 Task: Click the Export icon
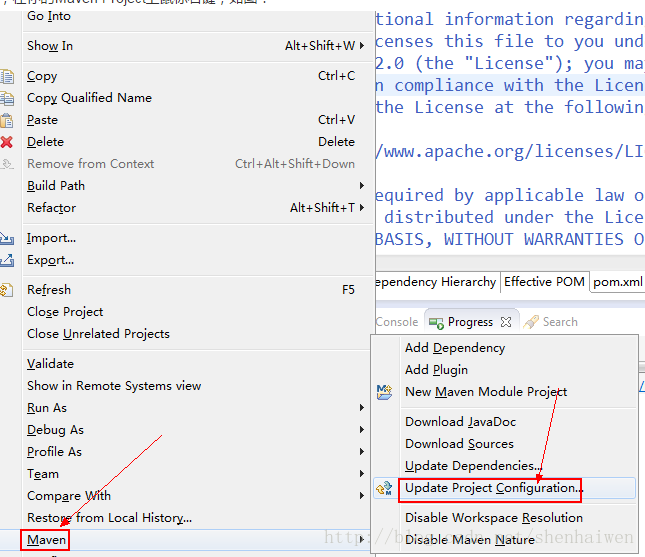pos(7,260)
